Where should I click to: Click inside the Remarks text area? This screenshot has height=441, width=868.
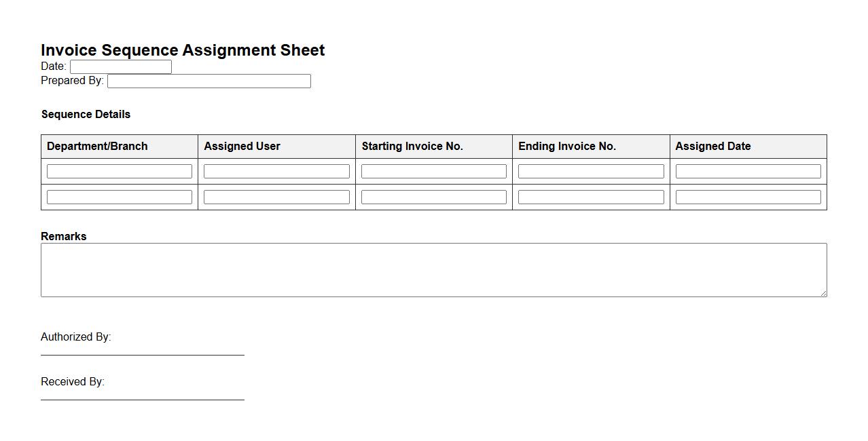(433, 269)
